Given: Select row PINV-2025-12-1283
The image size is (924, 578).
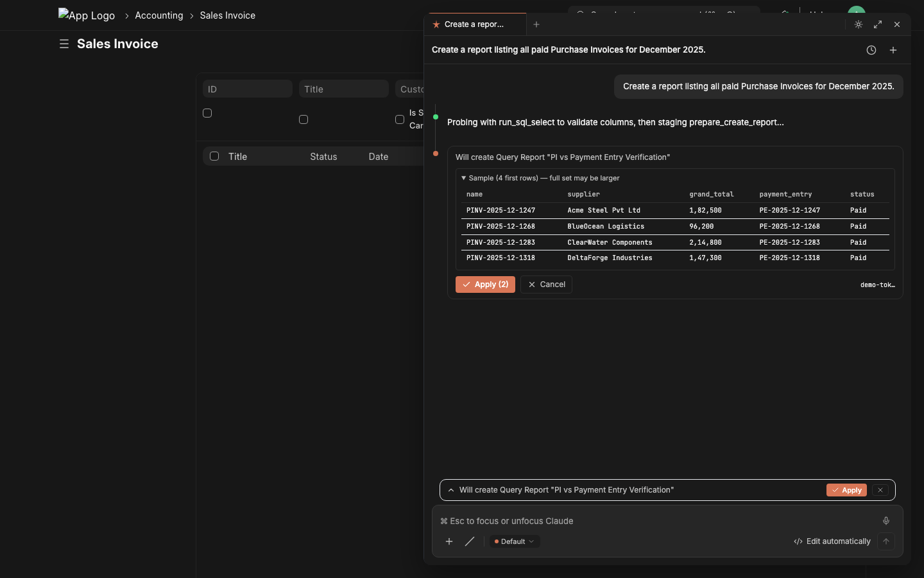Looking at the screenshot, I should (x=675, y=243).
